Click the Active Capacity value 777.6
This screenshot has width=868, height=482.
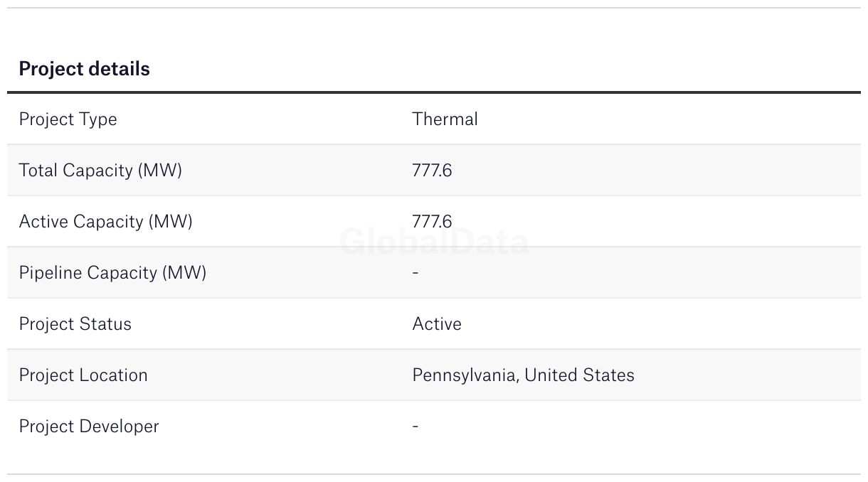click(x=432, y=222)
